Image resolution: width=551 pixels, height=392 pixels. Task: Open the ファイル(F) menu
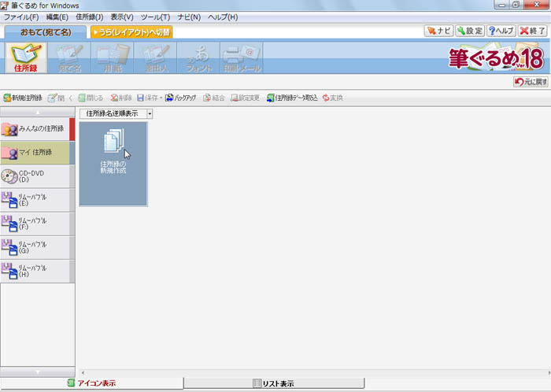point(21,17)
